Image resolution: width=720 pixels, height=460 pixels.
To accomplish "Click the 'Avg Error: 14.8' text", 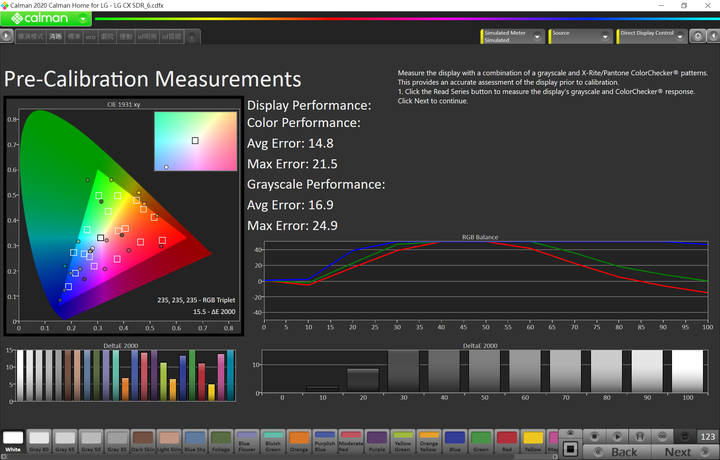I will [290, 144].
